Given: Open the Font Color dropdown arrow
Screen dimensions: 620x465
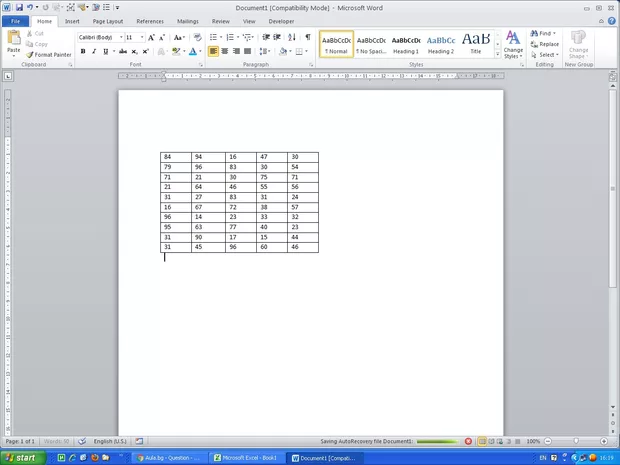Looking at the screenshot, I should 200,51.
